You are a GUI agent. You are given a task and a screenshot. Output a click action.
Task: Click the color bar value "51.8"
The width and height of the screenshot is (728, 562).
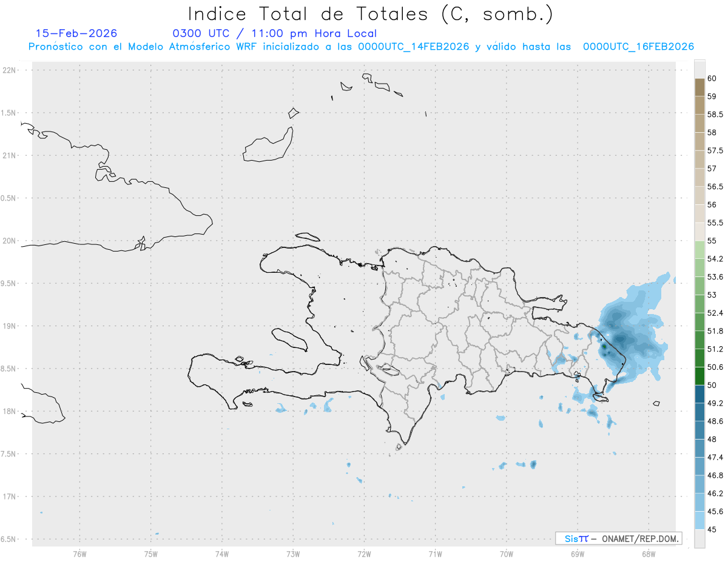(715, 331)
